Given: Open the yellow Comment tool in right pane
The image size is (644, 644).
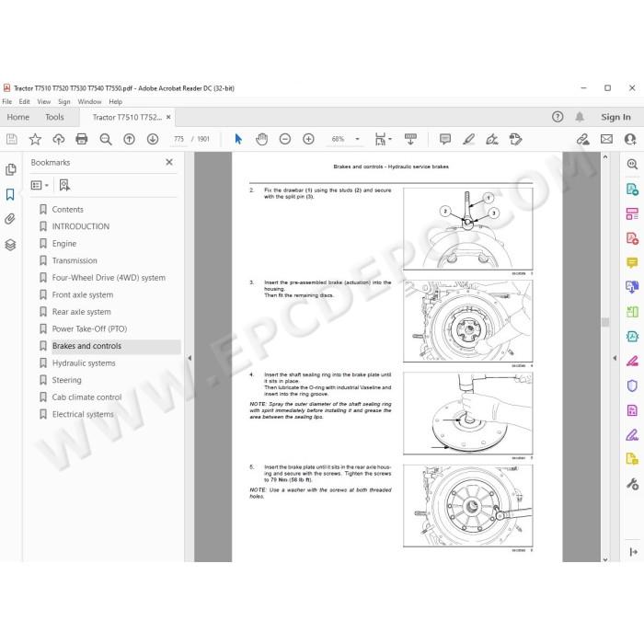Looking at the screenshot, I should coord(632,262).
